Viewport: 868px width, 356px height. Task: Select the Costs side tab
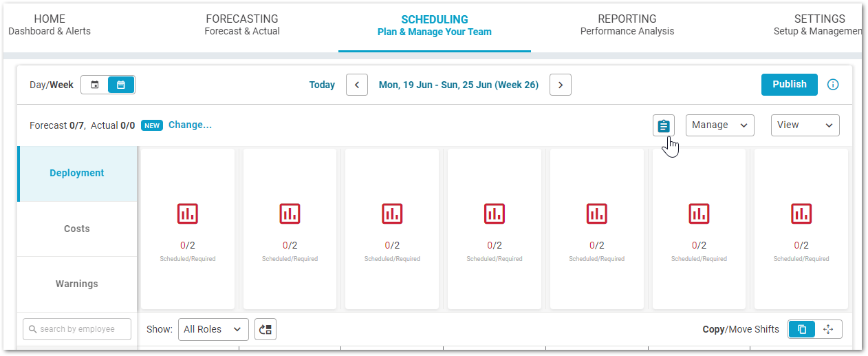(77, 229)
